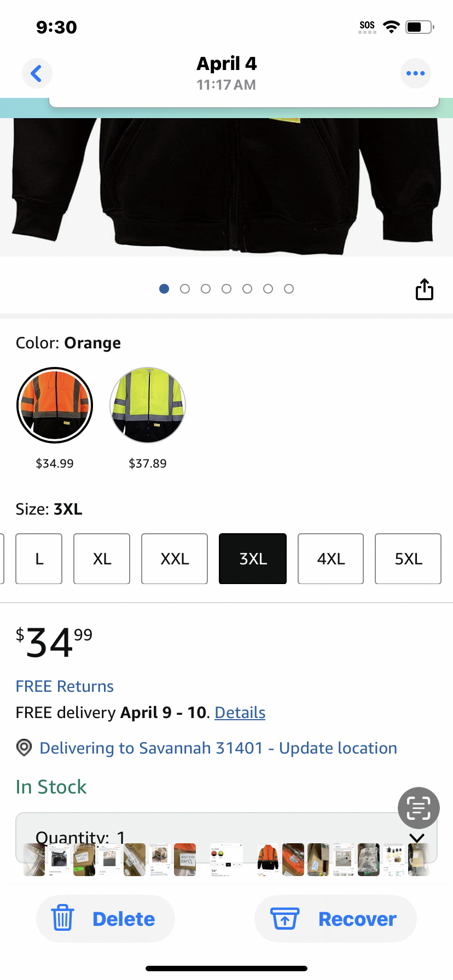Tap the trash can Delete icon

coord(62,918)
